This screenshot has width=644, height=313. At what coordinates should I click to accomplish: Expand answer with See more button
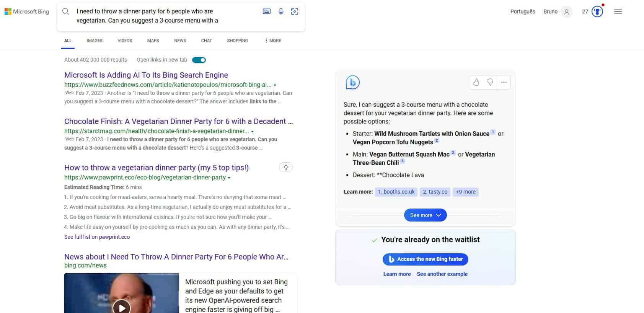click(426, 215)
